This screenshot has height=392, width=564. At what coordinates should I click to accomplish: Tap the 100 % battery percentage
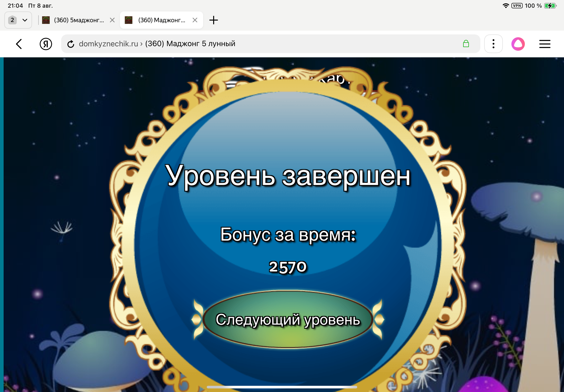pos(533,5)
